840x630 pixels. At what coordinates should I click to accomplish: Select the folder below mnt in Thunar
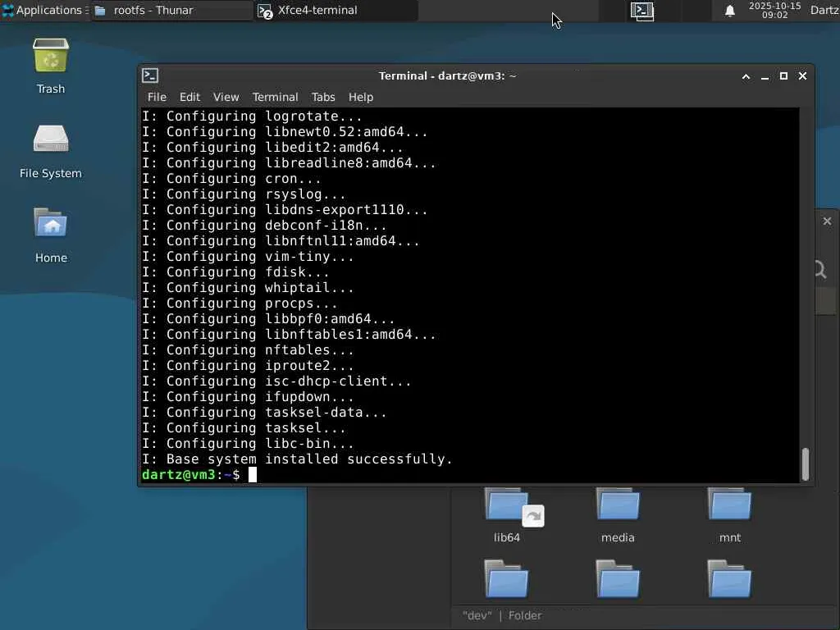729,579
